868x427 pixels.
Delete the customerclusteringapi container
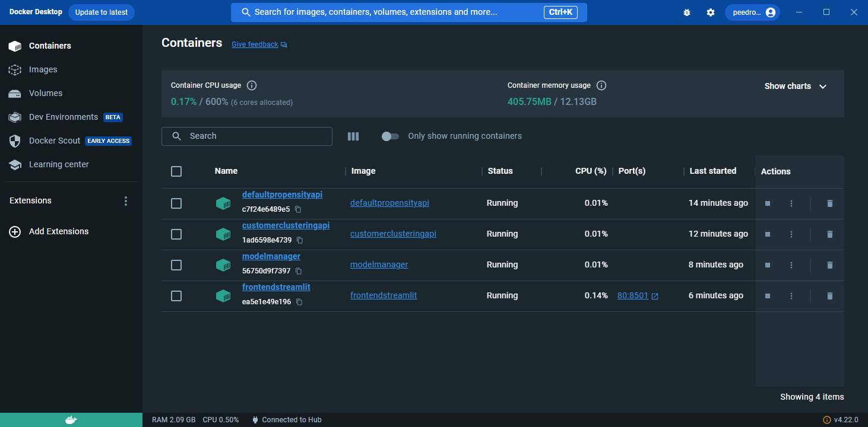pos(830,234)
